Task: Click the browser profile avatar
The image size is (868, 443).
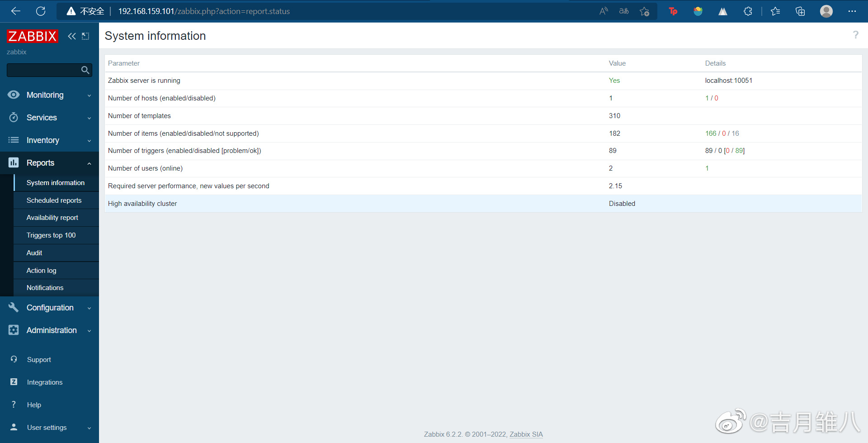Action: 826,11
